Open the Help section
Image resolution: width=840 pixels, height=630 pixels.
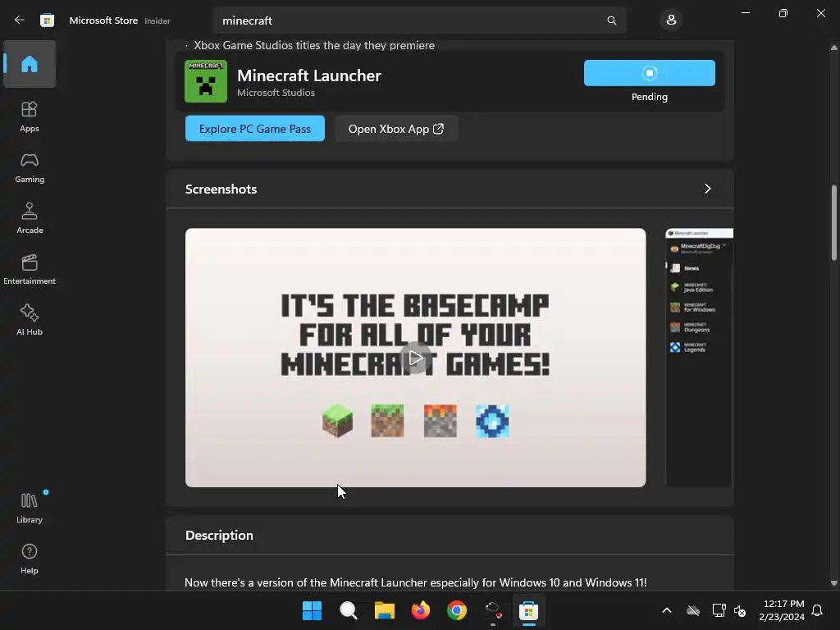tap(30, 559)
